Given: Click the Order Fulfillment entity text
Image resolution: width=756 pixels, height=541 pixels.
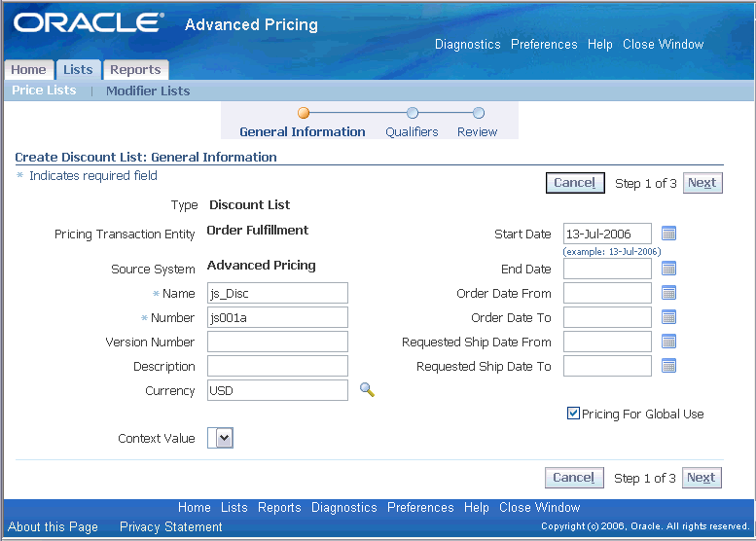Looking at the screenshot, I should [258, 231].
